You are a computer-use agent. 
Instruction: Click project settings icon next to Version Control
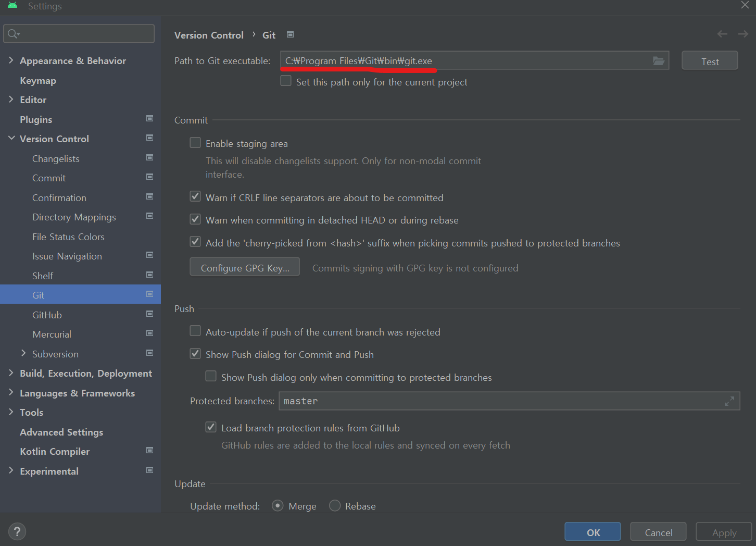[x=150, y=138]
